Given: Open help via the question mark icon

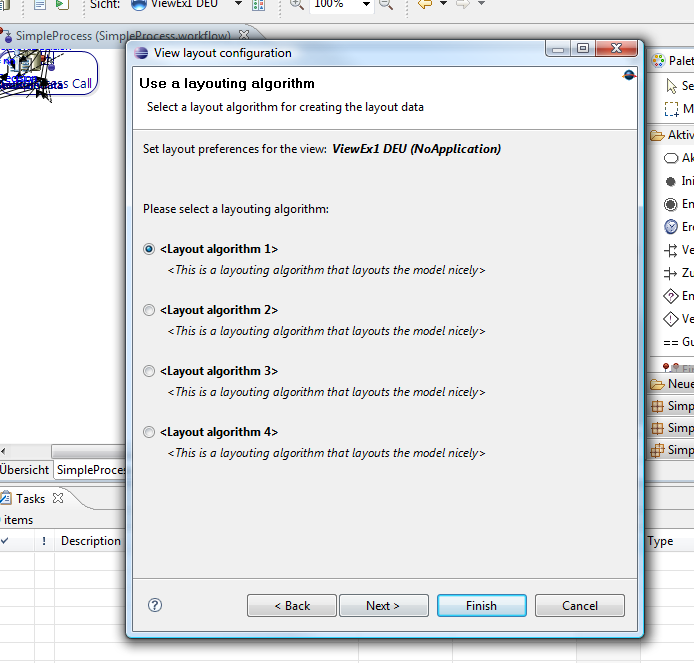Looking at the screenshot, I should click(155, 605).
